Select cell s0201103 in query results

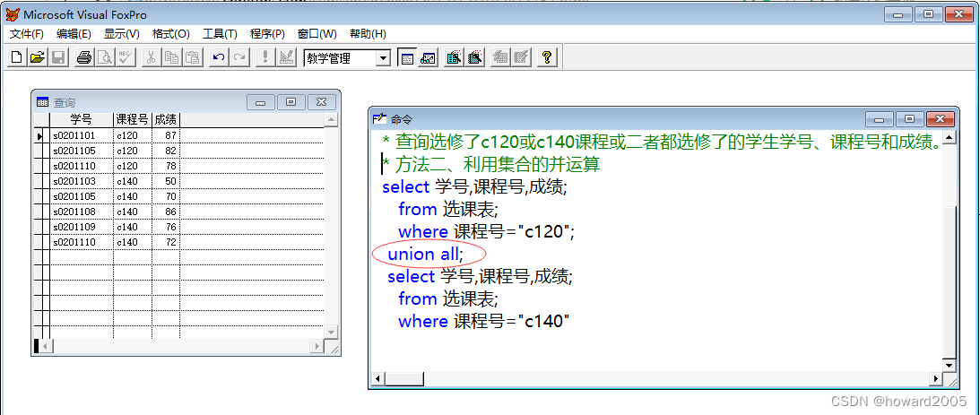82,181
